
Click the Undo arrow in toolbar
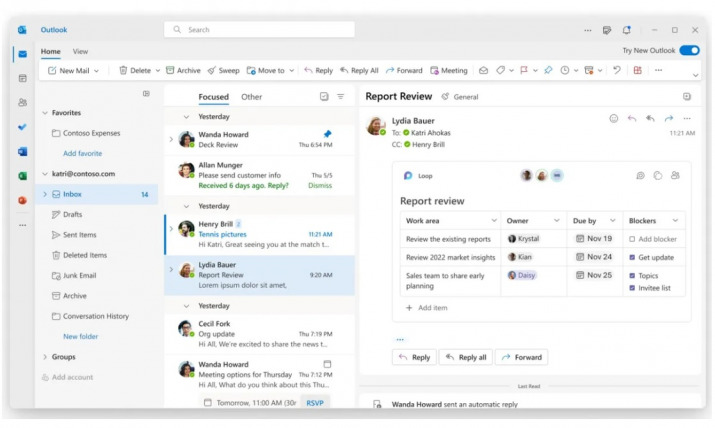[x=617, y=70]
